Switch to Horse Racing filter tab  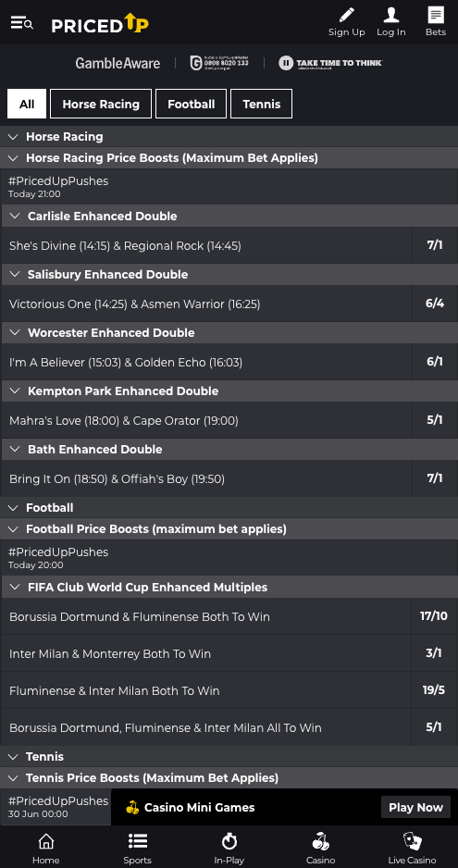pyautogui.click(x=101, y=104)
